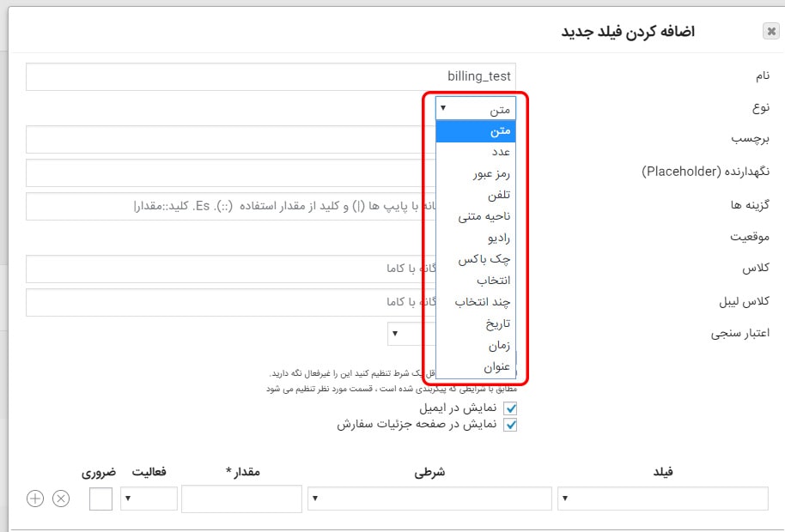Click the اعتبار سنجی label text

pos(740,334)
